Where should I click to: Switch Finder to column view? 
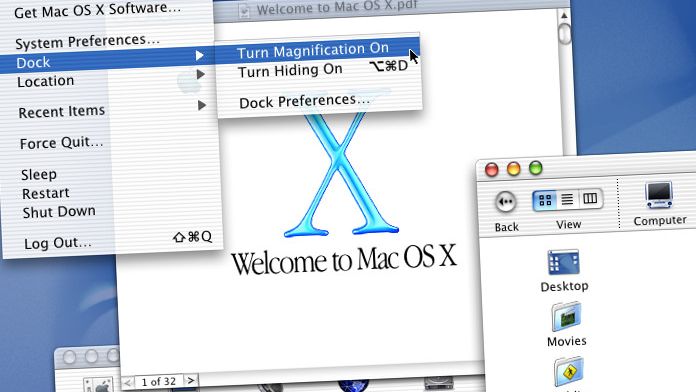coord(590,198)
